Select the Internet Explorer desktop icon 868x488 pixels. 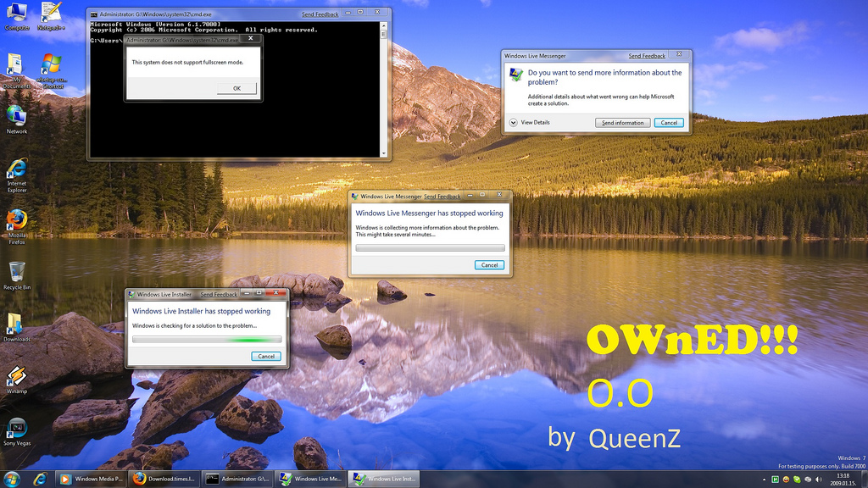(17, 175)
